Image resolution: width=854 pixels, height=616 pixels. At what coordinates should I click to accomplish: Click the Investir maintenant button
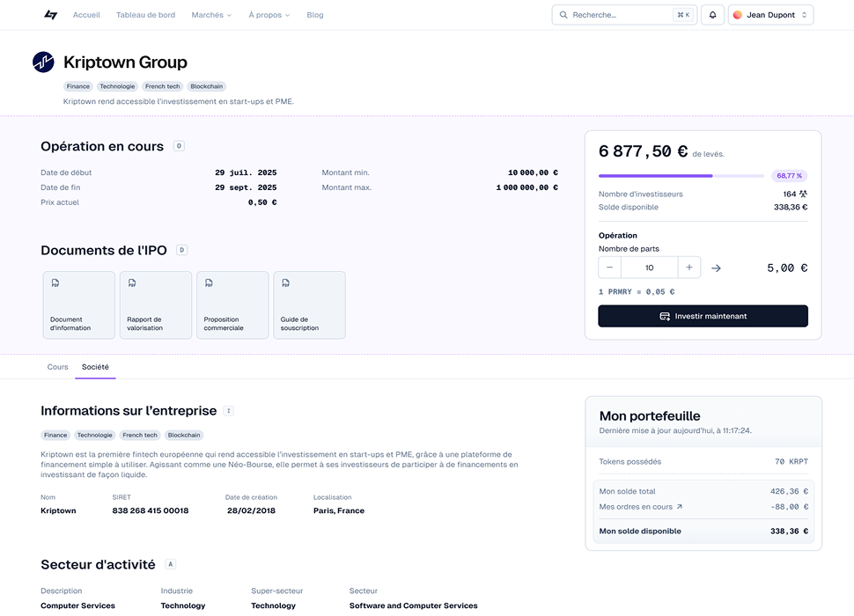pos(703,316)
